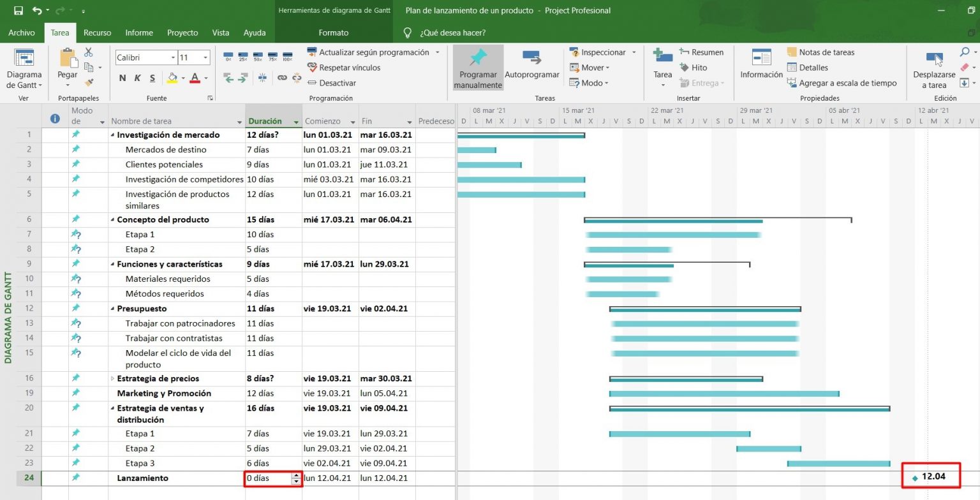Screen dimensions: 980x500
Task: Select the link tasks chain icon
Action: pyautogui.click(x=281, y=78)
